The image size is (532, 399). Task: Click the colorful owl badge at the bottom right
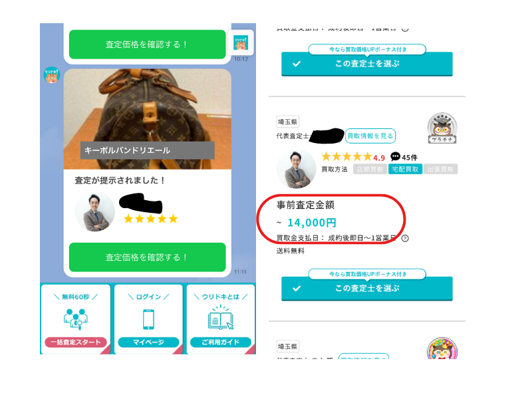pos(442,348)
